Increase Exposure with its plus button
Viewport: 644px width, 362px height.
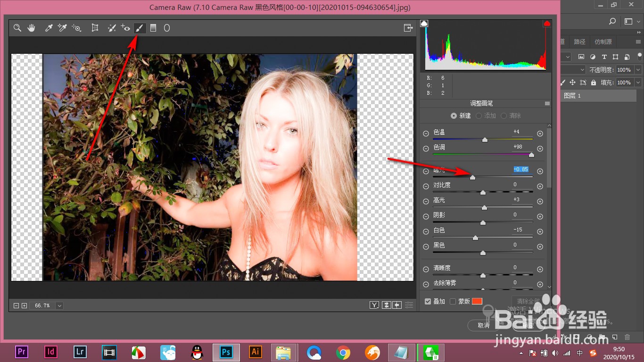point(540,172)
